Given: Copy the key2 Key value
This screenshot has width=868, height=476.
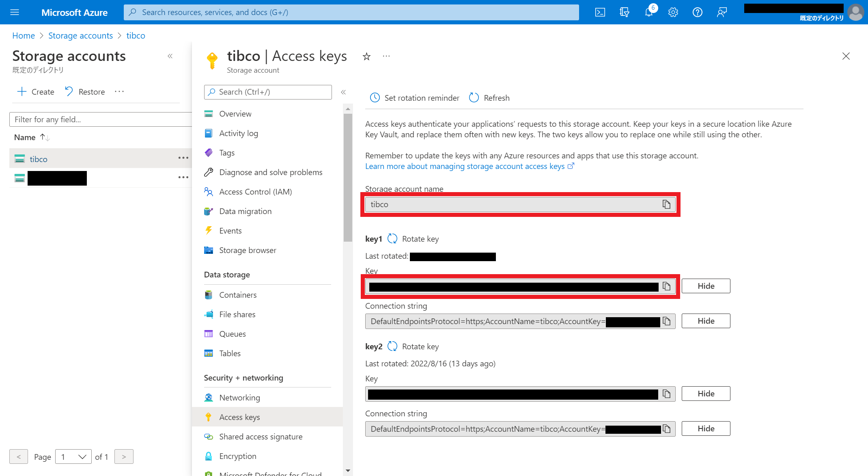Looking at the screenshot, I should coord(666,394).
